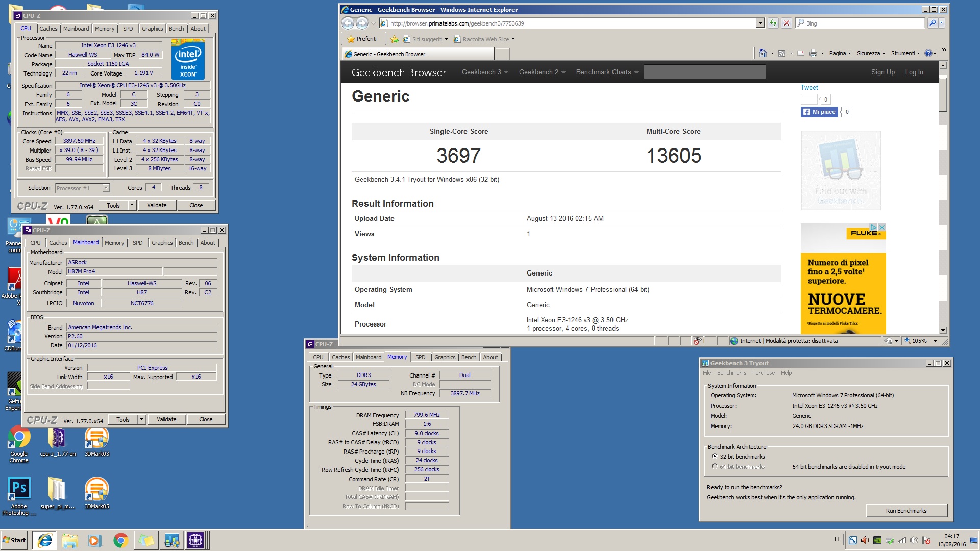980x551 pixels.
Task: Select the cpu-z_1.77-en desktop icon
Action: (58, 442)
